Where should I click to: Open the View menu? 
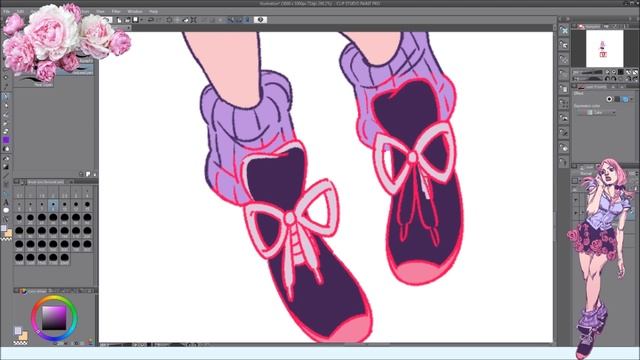[100, 11]
